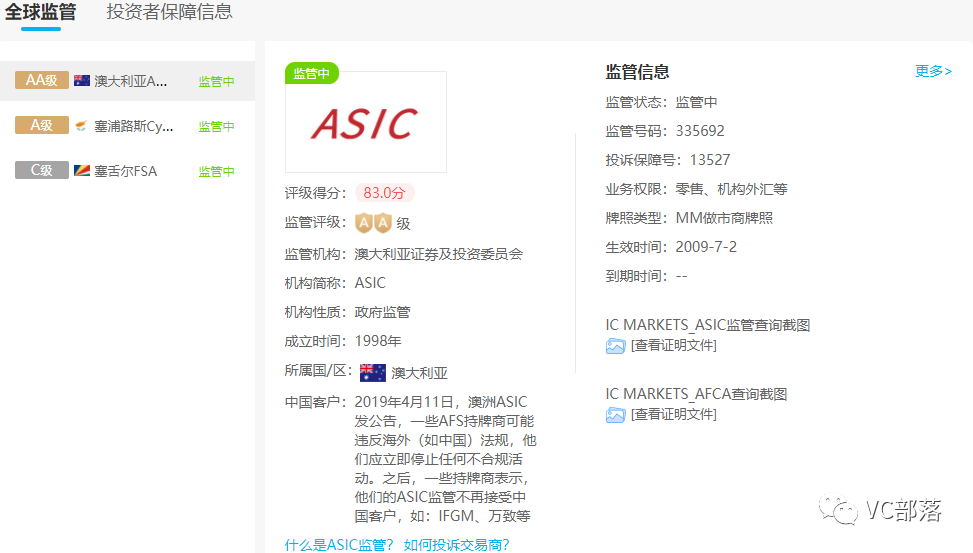Screen dimensions: 973x553
Task: Open the 更多> link
Action: click(x=933, y=71)
